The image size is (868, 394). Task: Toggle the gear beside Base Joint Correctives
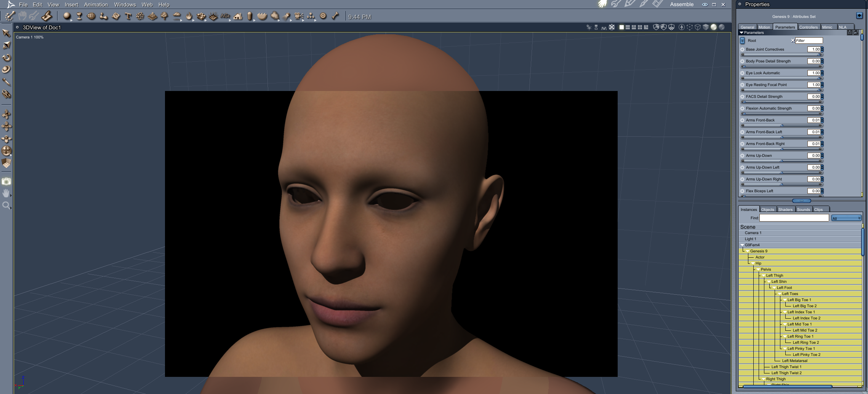pos(742,49)
